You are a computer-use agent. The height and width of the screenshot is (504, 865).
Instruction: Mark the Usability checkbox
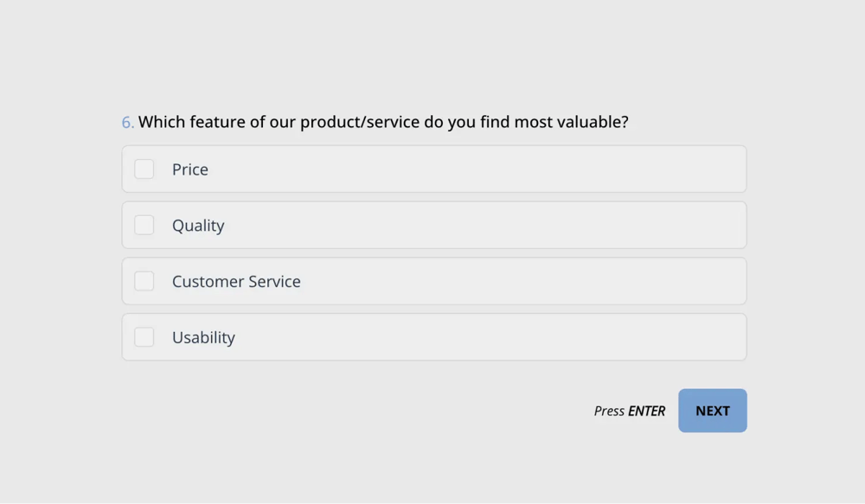(x=144, y=337)
